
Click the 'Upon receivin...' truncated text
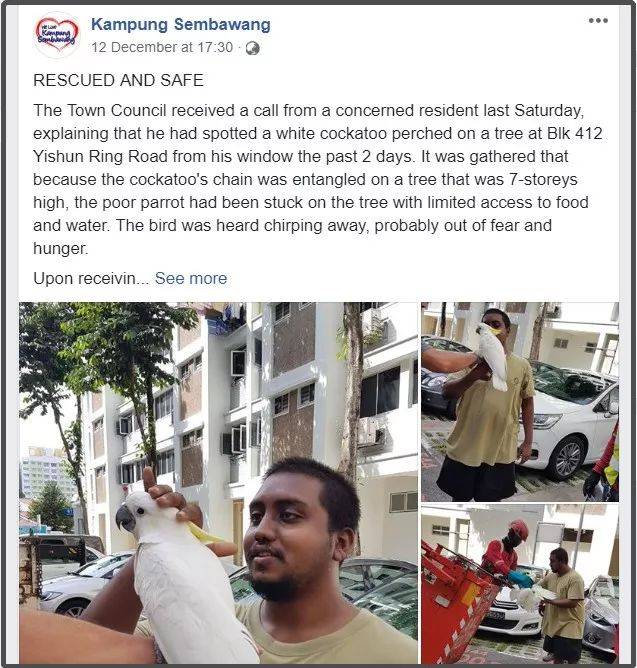coord(91,278)
